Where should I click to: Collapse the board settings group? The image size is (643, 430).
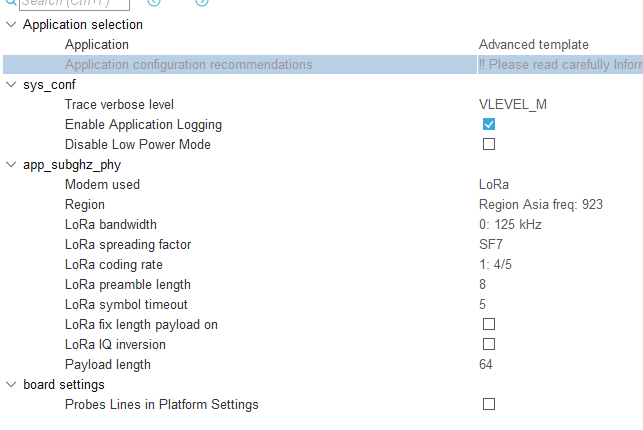pos(11,384)
